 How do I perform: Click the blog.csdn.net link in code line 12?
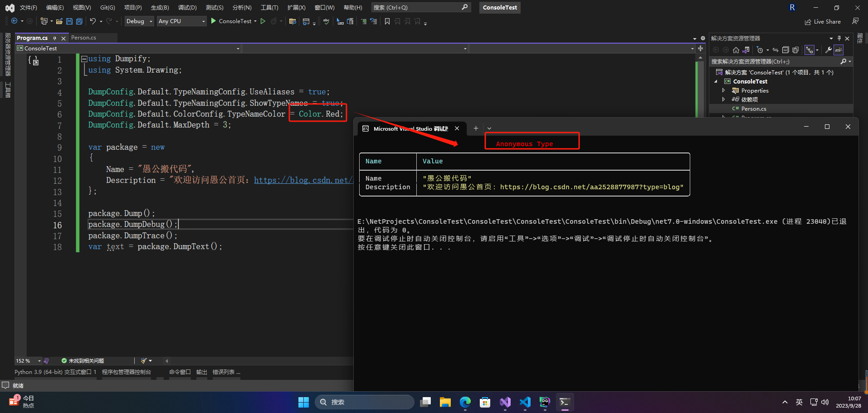(303, 180)
